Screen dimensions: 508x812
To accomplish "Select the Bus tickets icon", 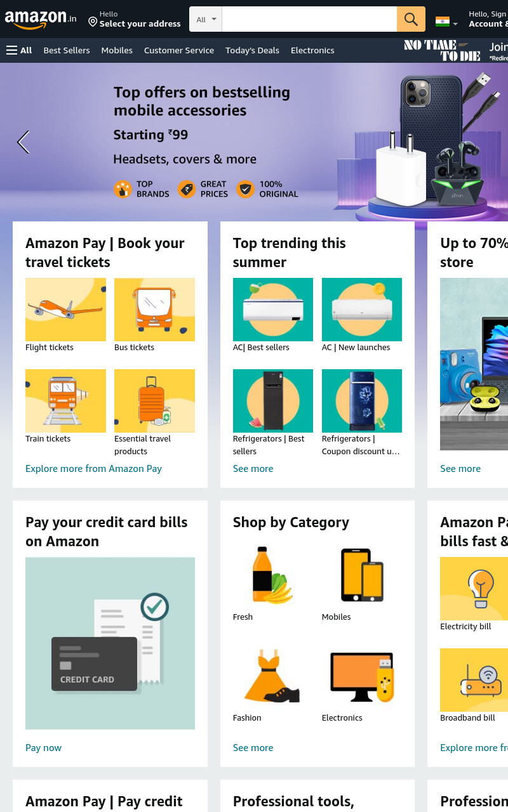I will pyautogui.click(x=154, y=310).
